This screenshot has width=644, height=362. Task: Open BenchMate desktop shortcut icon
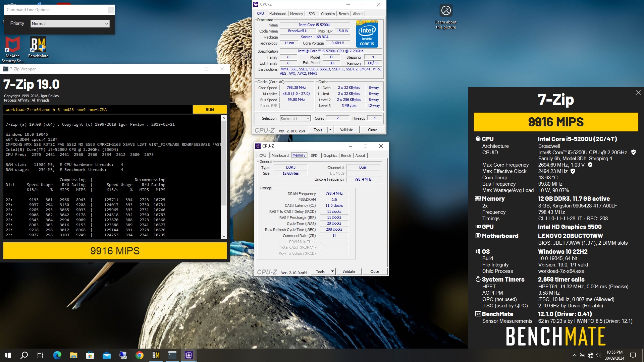(x=38, y=47)
